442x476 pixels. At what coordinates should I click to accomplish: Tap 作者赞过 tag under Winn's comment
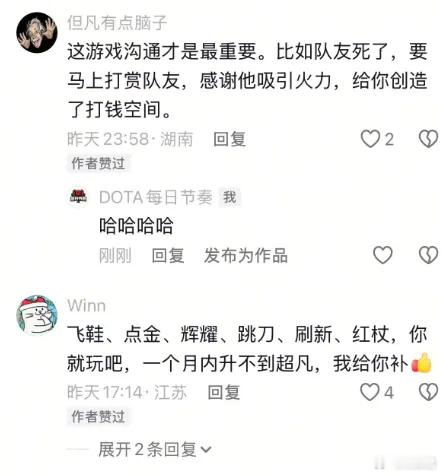[98, 416]
